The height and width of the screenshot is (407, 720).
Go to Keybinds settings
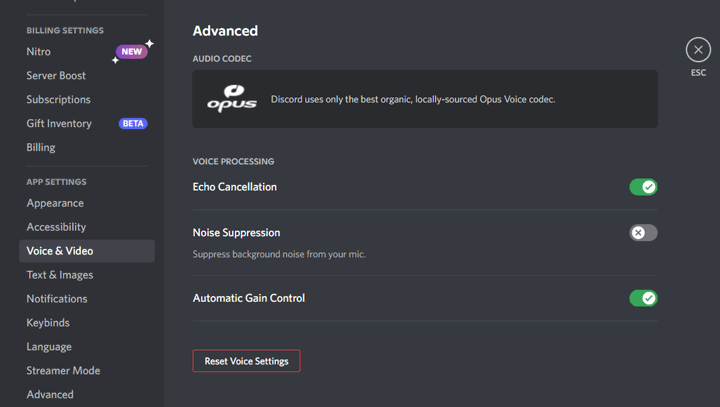(49, 323)
